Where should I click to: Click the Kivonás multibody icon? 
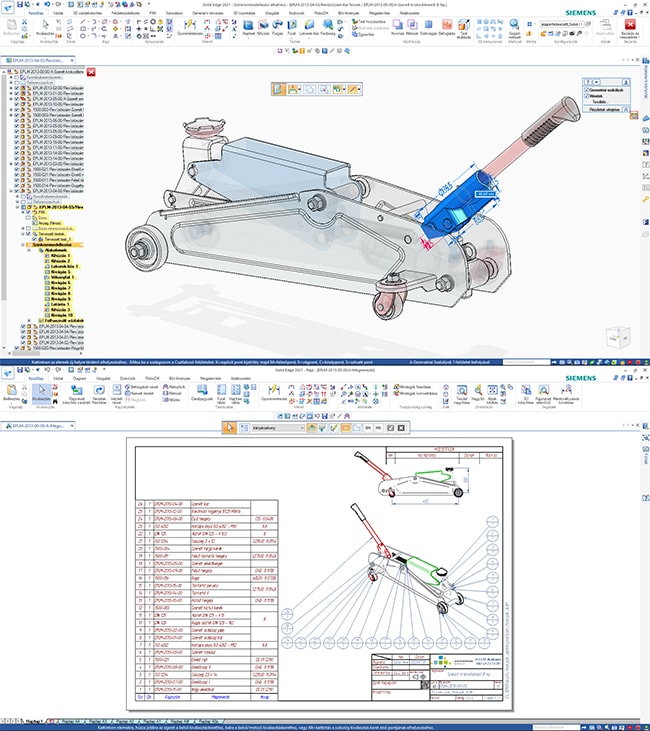point(397,27)
